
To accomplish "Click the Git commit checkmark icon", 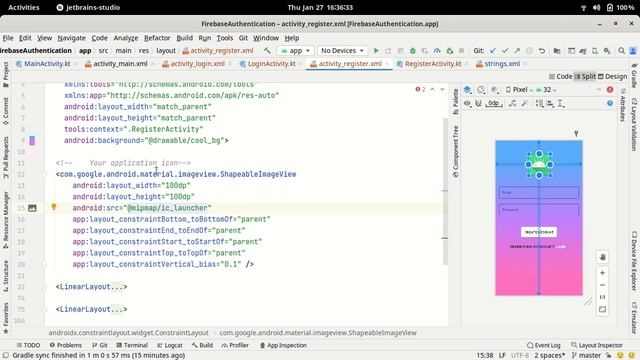I will (505, 51).
